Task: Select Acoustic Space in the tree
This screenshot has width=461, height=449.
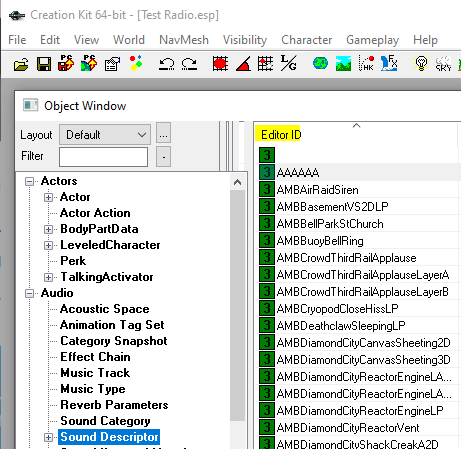Action: tap(105, 309)
